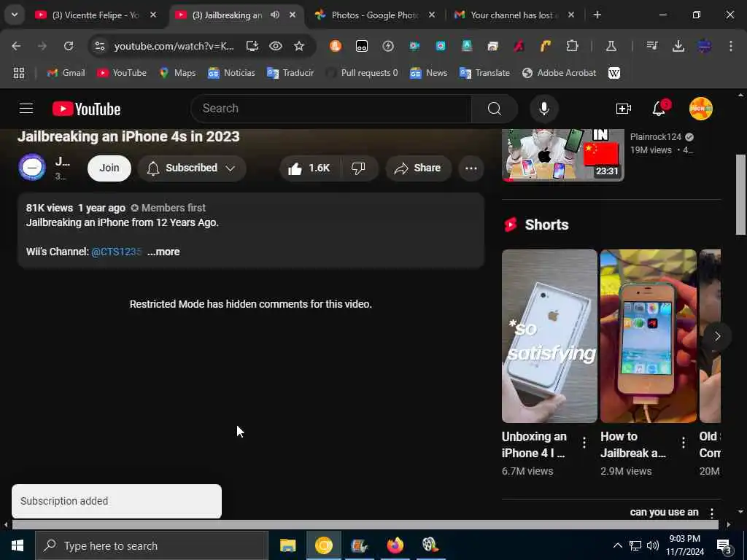This screenshot has width=747, height=560.
Task: Go back to the previous page
Action: click(16, 46)
